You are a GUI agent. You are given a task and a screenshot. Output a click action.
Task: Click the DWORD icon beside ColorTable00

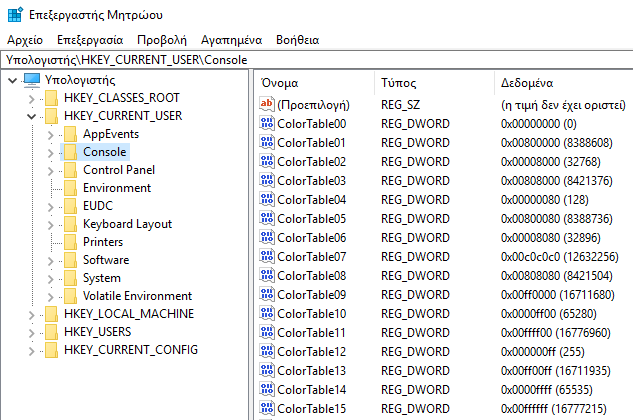click(267, 124)
